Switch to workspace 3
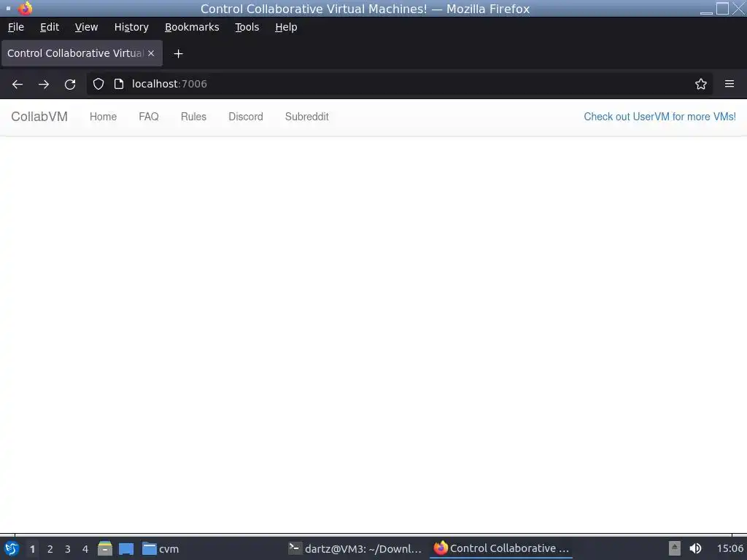747x560 pixels. 68,549
